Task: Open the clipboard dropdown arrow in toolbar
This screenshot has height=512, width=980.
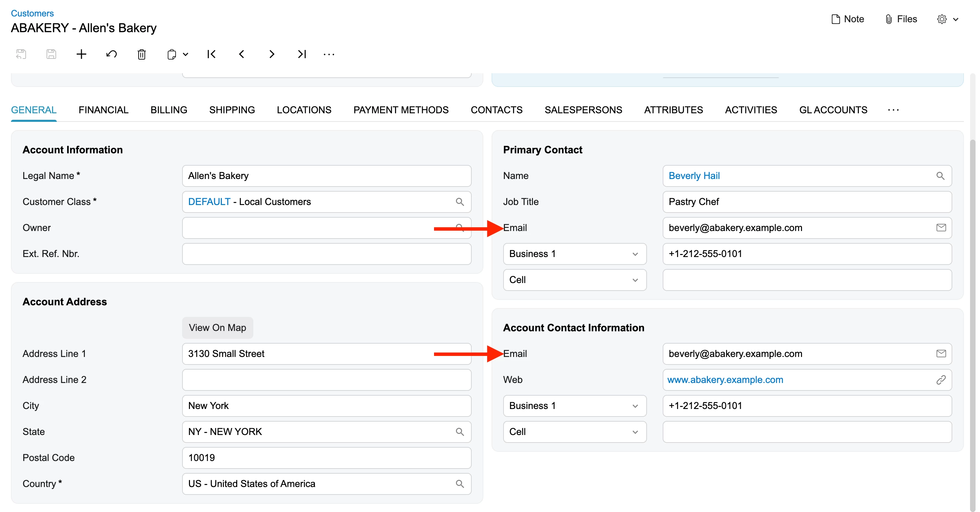Action: coord(186,54)
